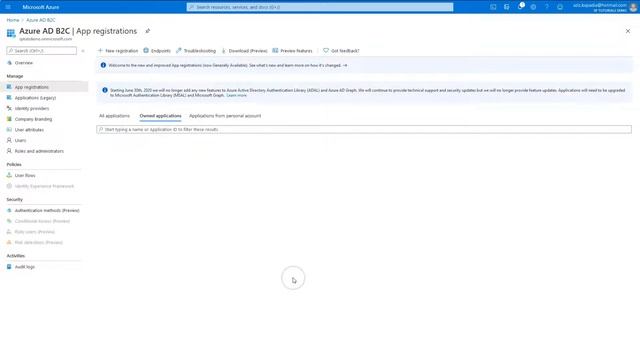640x360 pixels.
Task: Click the Overview menu icon
Action: pyautogui.click(x=9, y=63)
